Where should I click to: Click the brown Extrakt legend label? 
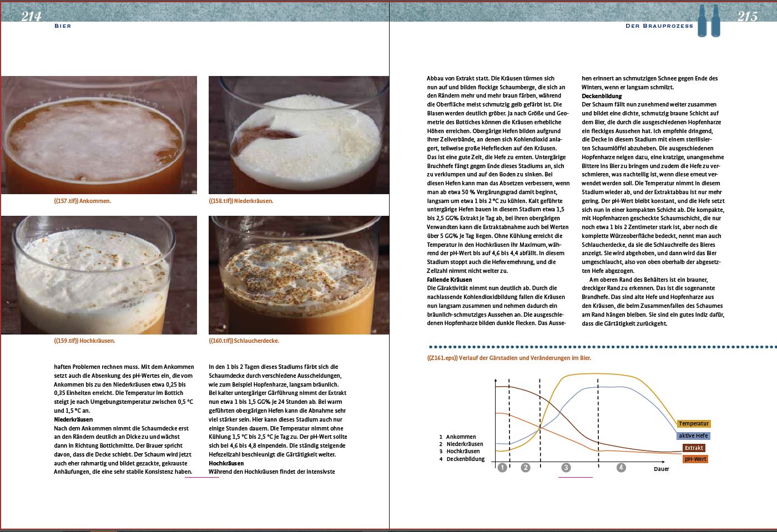point(694,448)
